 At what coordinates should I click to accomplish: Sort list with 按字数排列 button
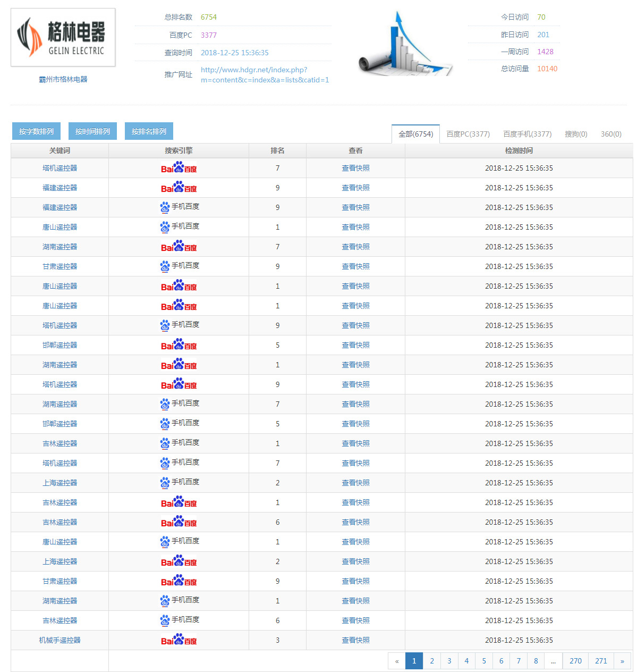pyautogui.click(x=36, y=131)
